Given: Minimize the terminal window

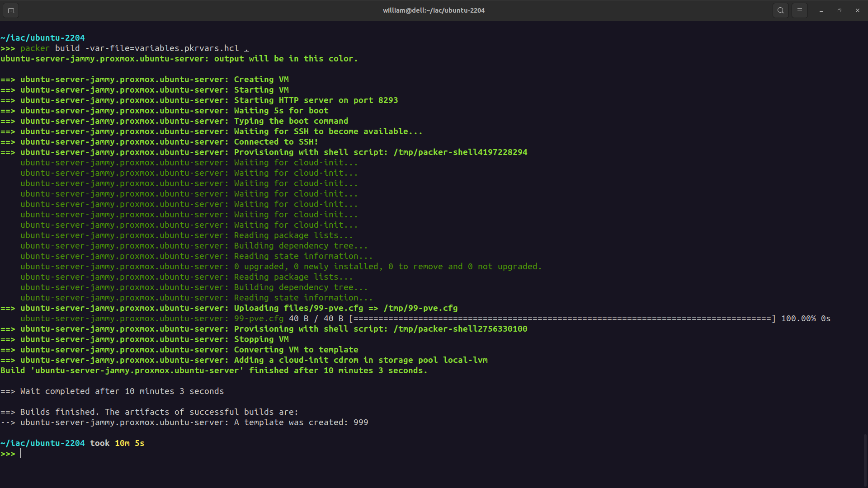Looking at the screenshot, I should 821,10.
